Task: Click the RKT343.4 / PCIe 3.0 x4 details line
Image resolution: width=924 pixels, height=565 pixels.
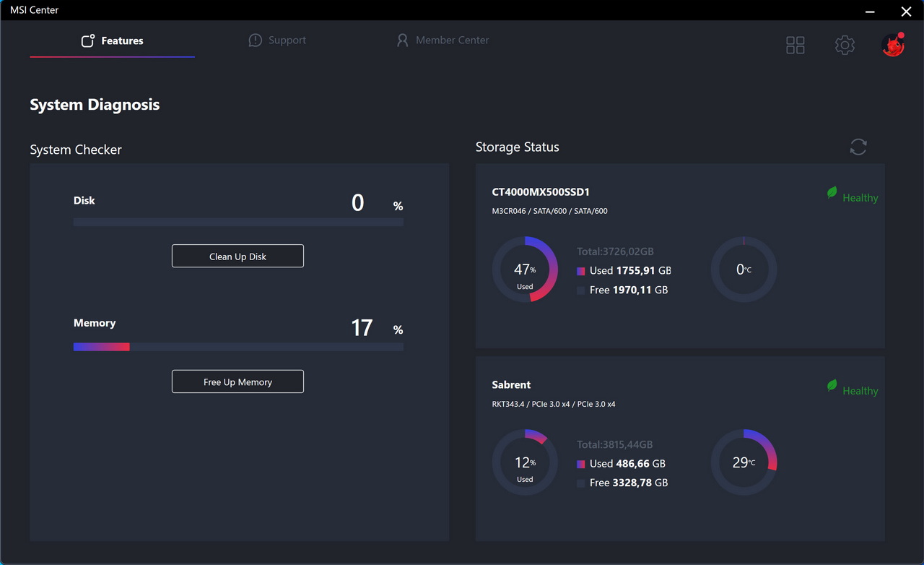Action: (554, 404)
